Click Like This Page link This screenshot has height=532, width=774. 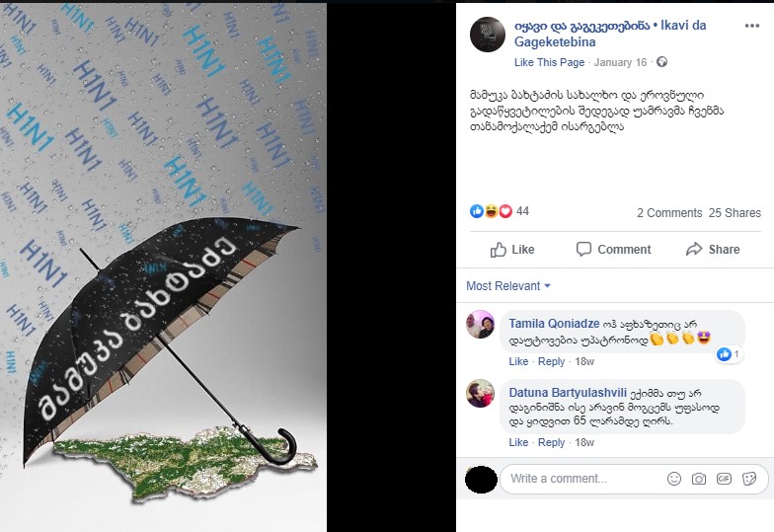[x=549, y=62]
